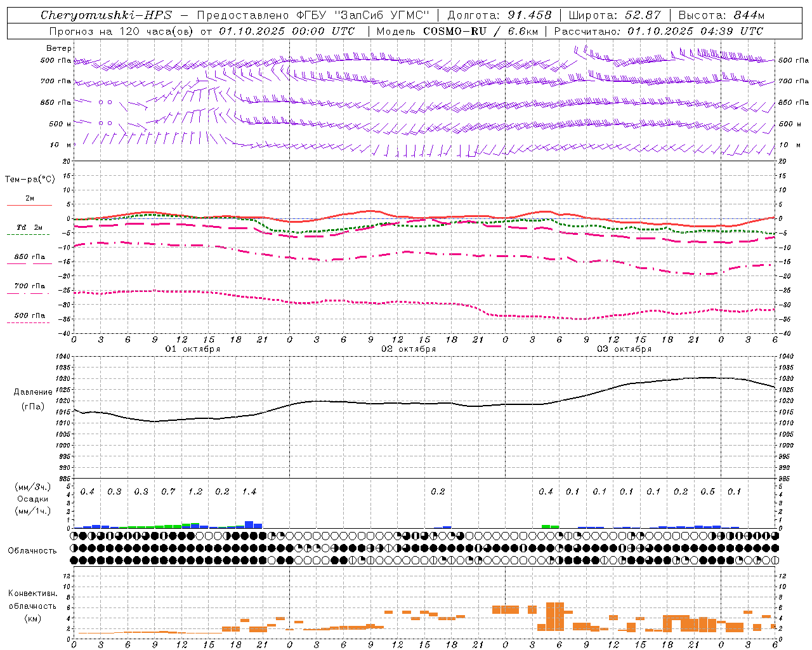This screenshot has width=812, height=650.
Task: Click the Тем-ра(°C) panel label
Action: pos(30,180)
